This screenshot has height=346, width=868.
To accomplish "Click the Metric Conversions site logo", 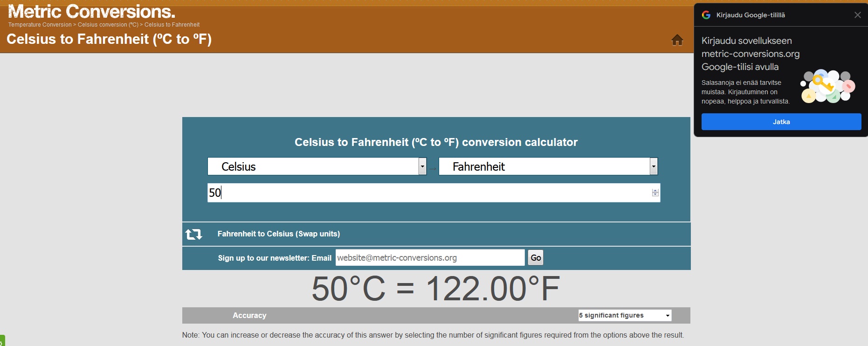I will (92, 11).
